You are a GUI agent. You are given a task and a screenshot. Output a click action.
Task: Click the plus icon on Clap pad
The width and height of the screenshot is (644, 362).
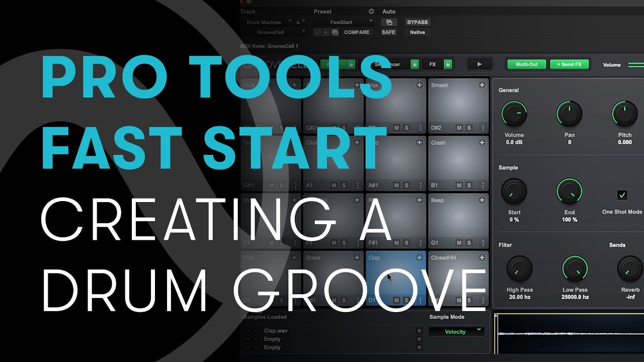click(x=419, y=257)
